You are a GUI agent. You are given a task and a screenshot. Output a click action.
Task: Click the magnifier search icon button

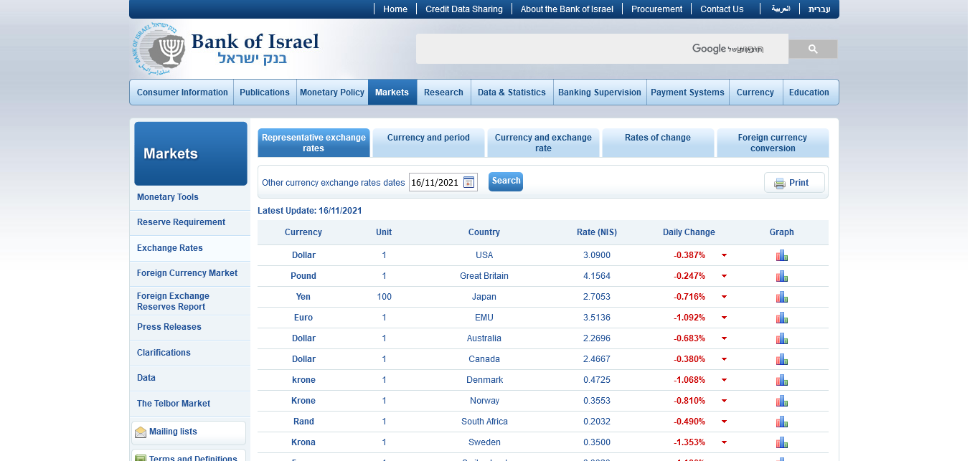(812, 49)
